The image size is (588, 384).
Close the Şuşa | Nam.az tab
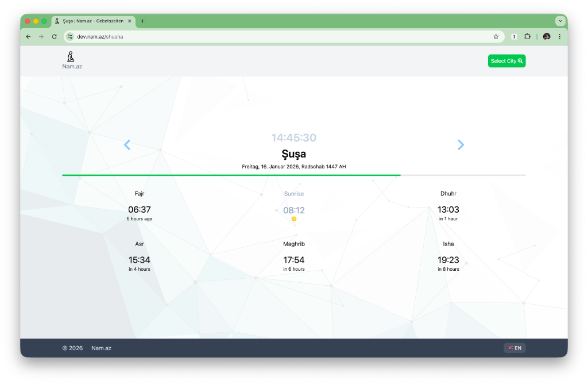[130, 21]
